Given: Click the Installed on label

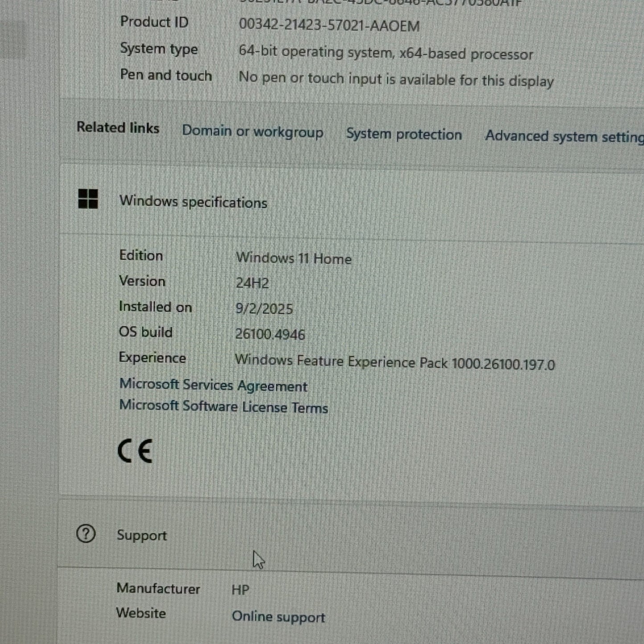Looking at the screenshot, I should (x=155, y=307).
